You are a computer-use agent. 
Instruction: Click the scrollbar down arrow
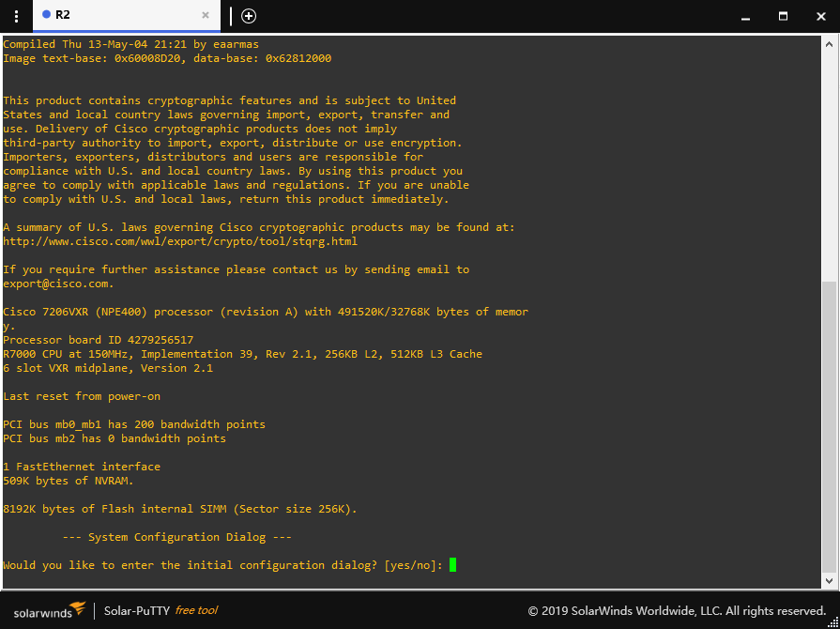(830, 580)
